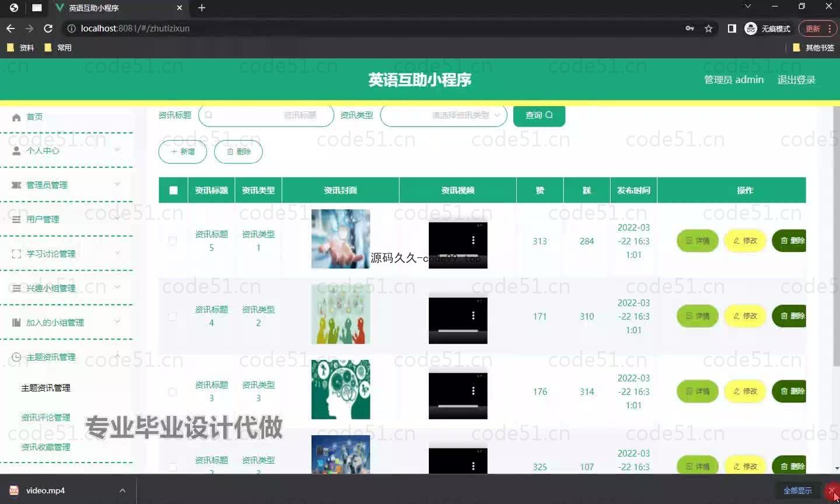840x504 pixels.
Task: Click the video progress bar in the 资讯标题 3 row
Action: (458, 406)
